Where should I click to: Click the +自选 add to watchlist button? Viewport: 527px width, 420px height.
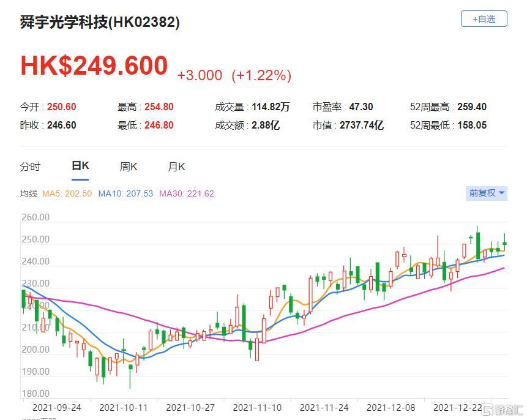coord(484,19)
